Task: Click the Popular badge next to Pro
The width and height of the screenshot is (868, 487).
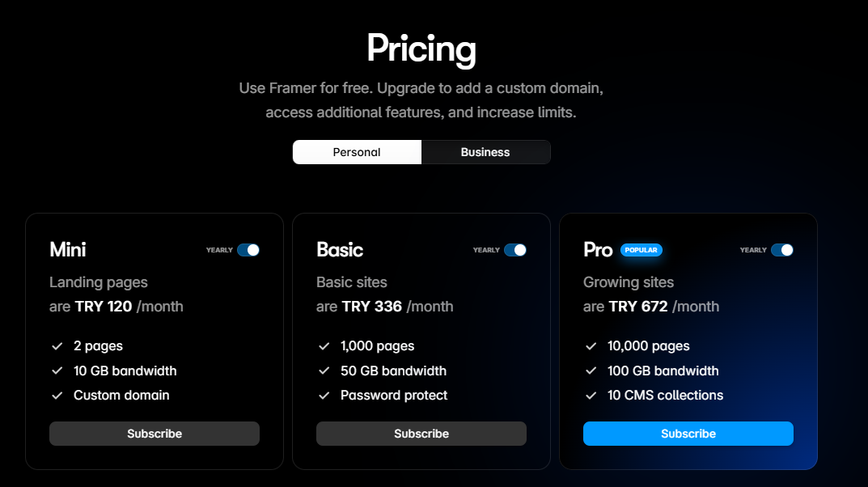Action: (x=641, y=250)
